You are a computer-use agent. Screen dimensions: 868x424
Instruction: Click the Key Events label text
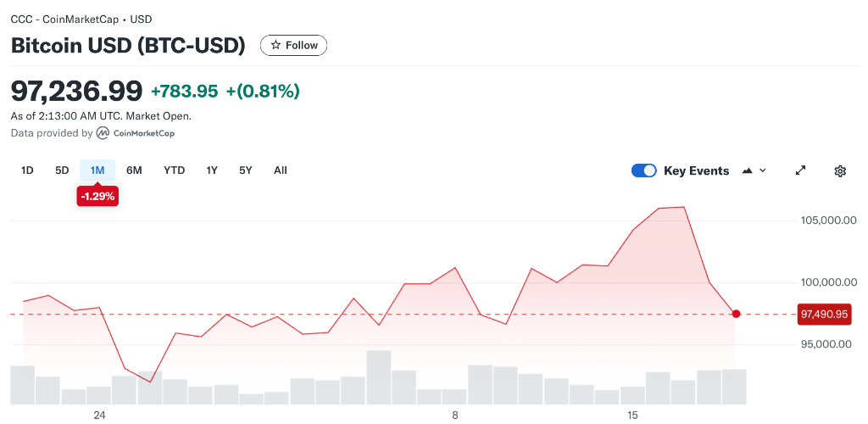point(696,170)
